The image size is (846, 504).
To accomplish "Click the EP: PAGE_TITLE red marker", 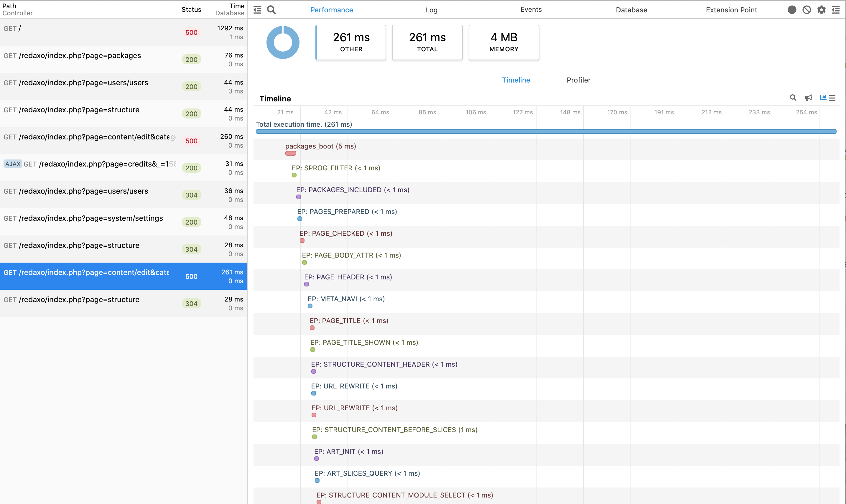I will [312, 328].
